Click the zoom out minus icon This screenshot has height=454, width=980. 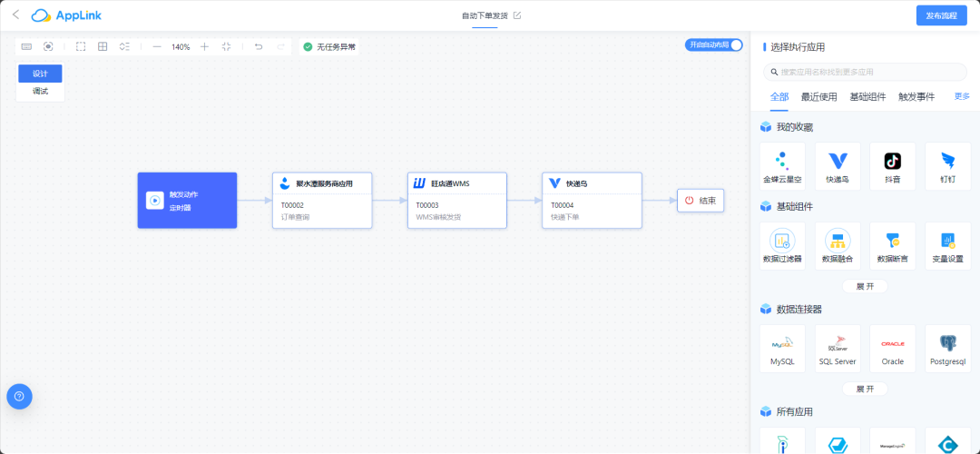(157, 46)
